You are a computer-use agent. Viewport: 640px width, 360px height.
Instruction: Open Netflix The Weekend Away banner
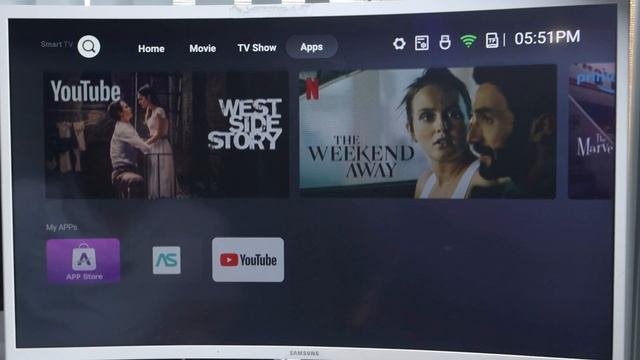coord(427,132)
